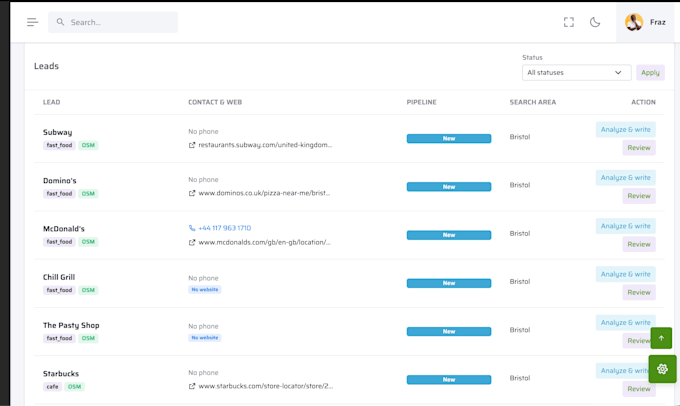This screenshot has height=406, width=680.
Task: Open the hamburger sidebar menu
Action: point(33,22)
